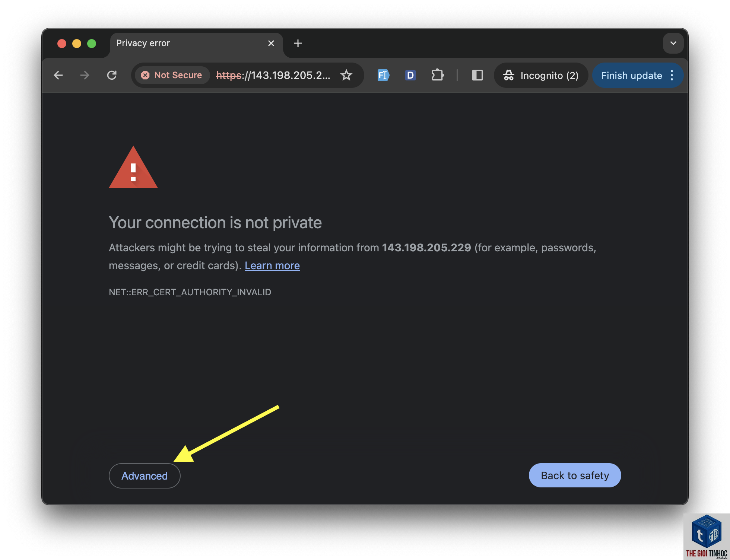Click the yellow minimize window button
Image resolution: width=730 pixels, height=560 pixels.
[77, 44]
